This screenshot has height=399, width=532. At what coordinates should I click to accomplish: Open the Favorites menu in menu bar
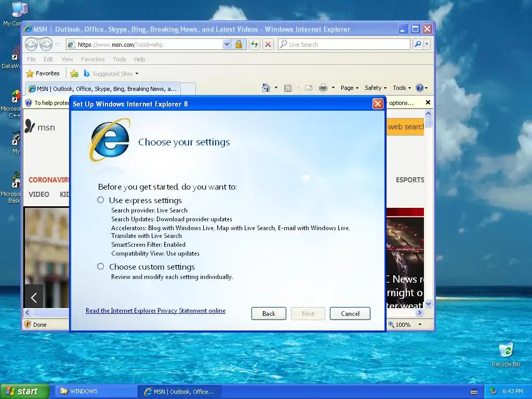[92, 59]
